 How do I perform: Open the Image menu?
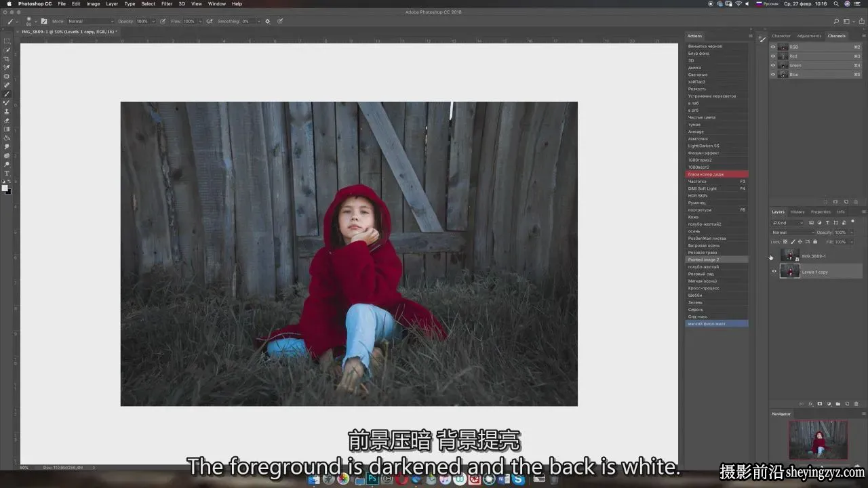click(x=93, y=4)
